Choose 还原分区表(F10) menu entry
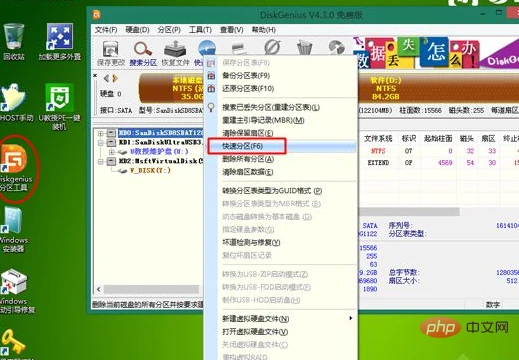 pyautogui.click(x=280, y=89)
